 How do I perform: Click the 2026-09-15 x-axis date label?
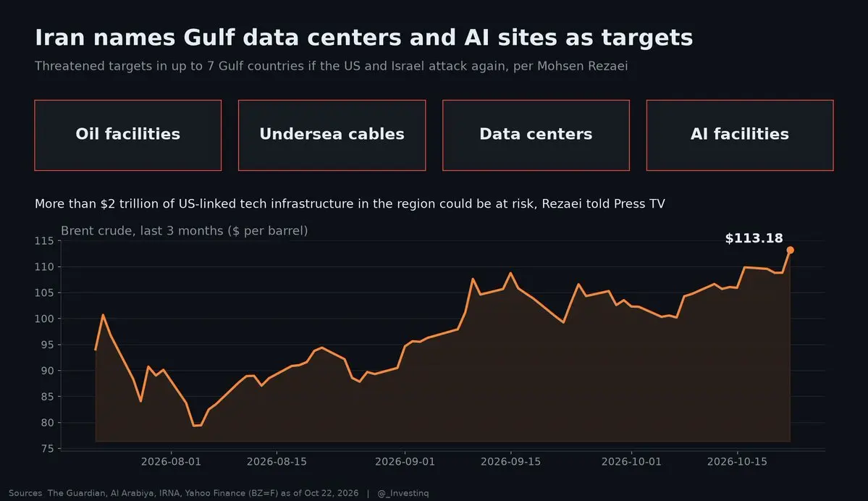coord(511,462)
